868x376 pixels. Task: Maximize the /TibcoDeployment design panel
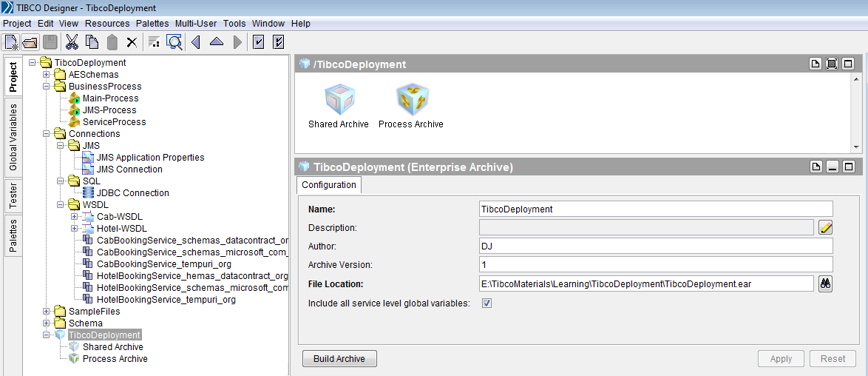pyautogui.click(x=847, y=64)
